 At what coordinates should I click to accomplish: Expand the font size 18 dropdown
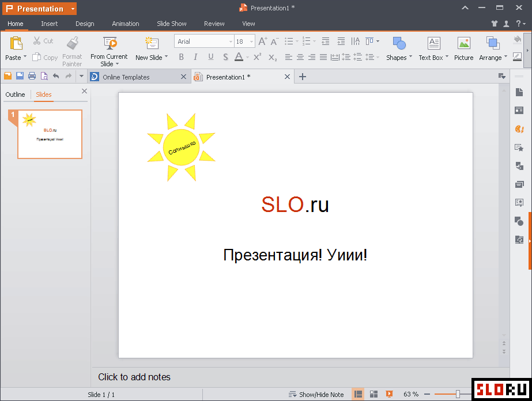pos(251,41)
